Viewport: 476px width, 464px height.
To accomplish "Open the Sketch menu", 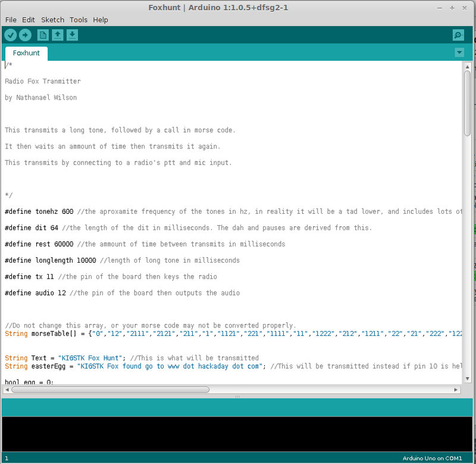I will (52, 20).
